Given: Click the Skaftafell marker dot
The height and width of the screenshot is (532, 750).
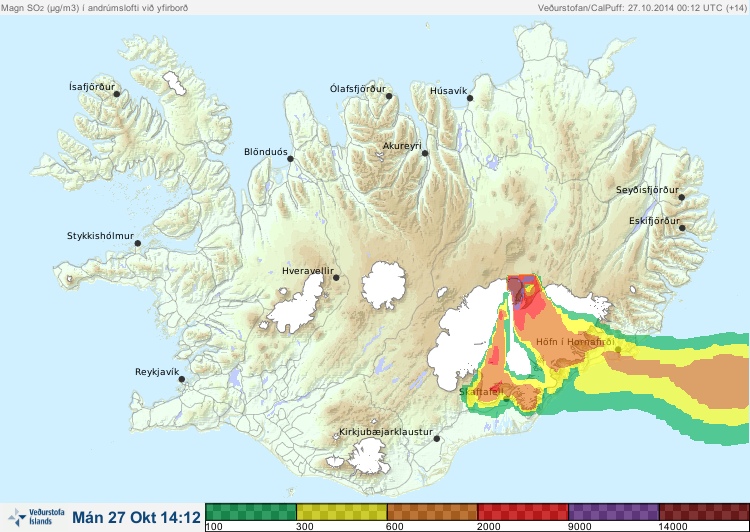Looking at the screenshot, I should pos(507,399).
